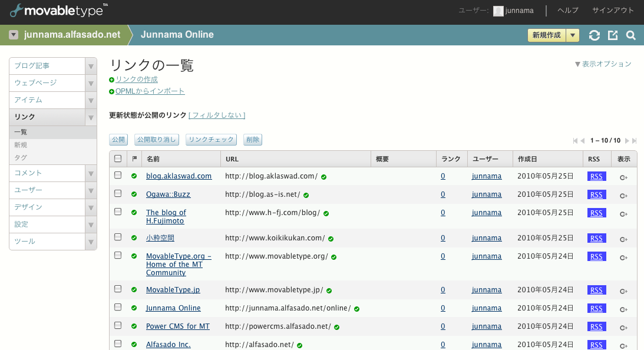Open the ユーザー sidebar menu
644x350 pixels.
coord(47,190)
